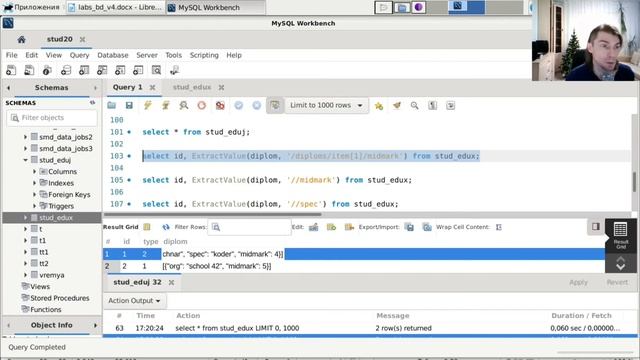
Task: Toggle autocommit mode button
Action: (275, 105)
